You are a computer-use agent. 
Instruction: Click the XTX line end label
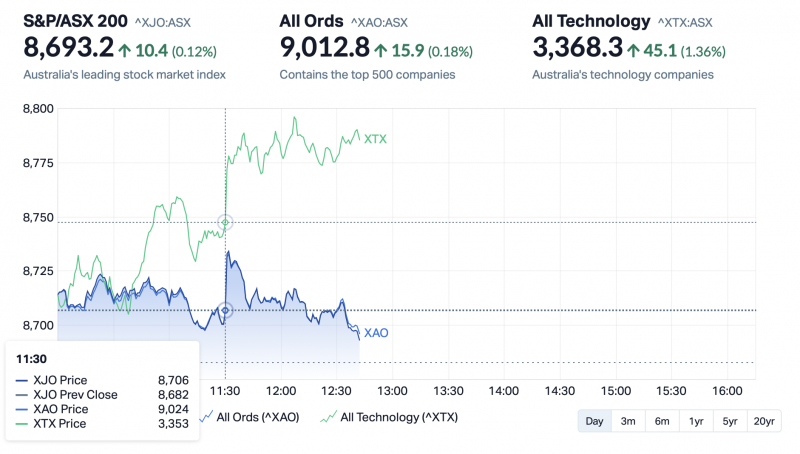click(375, 139)
